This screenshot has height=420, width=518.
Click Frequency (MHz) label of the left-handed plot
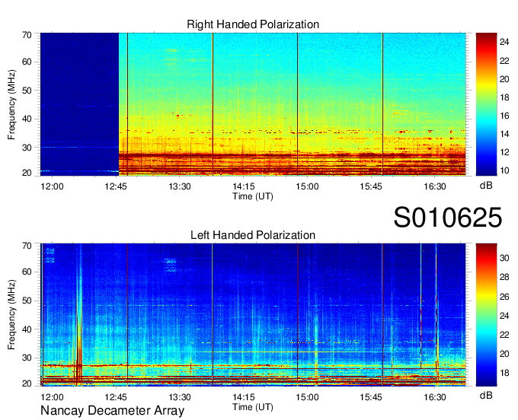click(x=11, y=315)
